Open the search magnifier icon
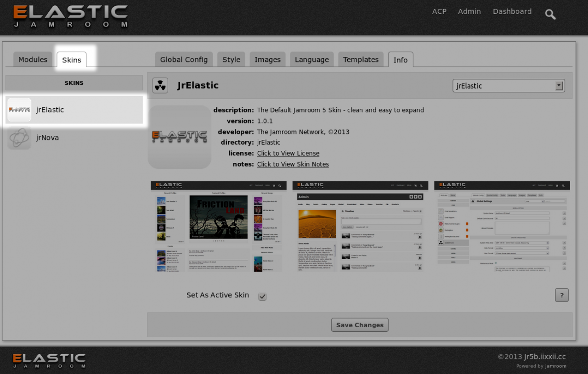The image size is (588, 374). pyautogui.click(x=550, y=14)
